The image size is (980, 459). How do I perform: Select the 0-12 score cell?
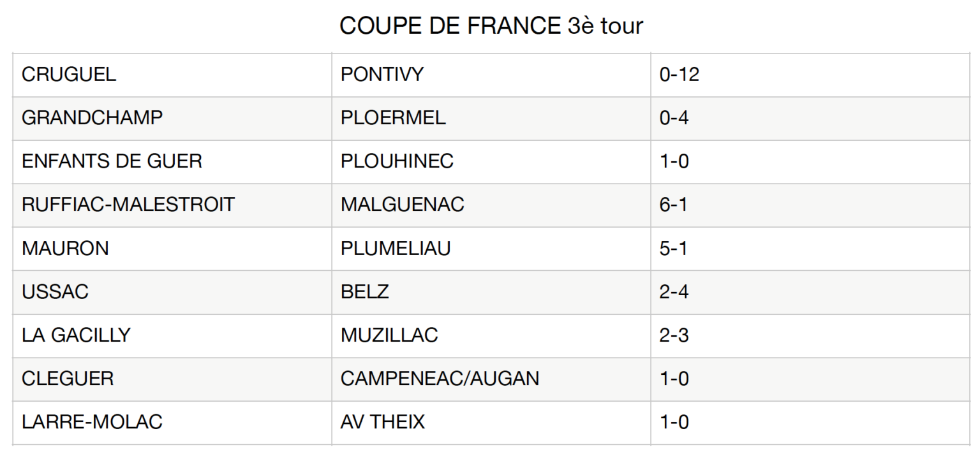679,75
